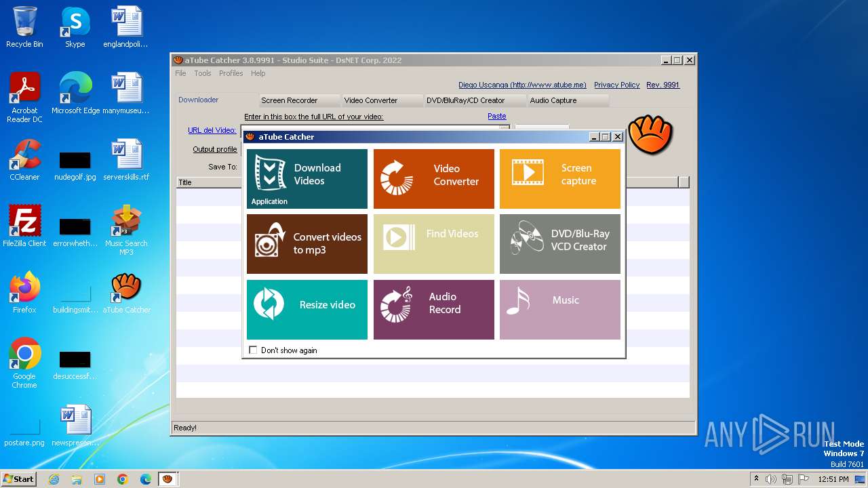The image size is (868, 488).
Task: Open Acrobat Reader DC desktop icon
Action: click(x=24, y=98)
